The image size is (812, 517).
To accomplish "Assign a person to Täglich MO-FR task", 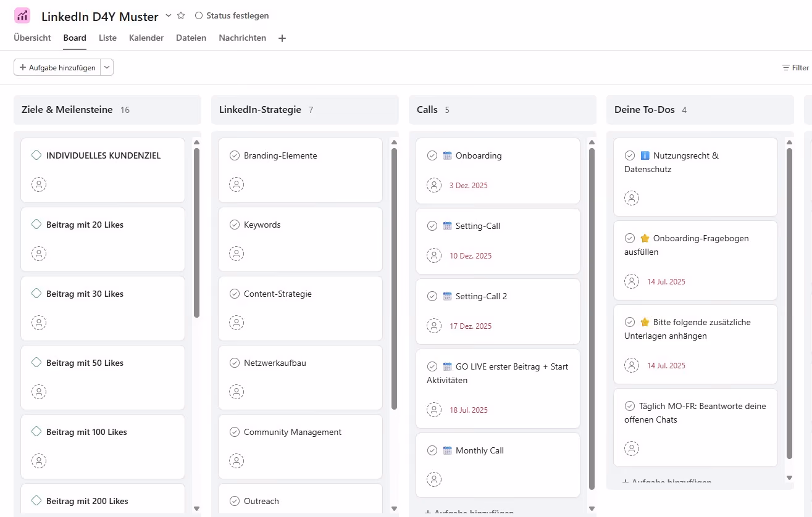I will coord(632,449).
